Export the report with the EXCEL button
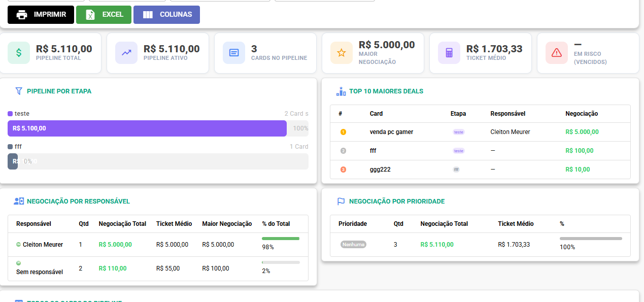The height and width of the screenshot is (302, 644). coord(104,15)
